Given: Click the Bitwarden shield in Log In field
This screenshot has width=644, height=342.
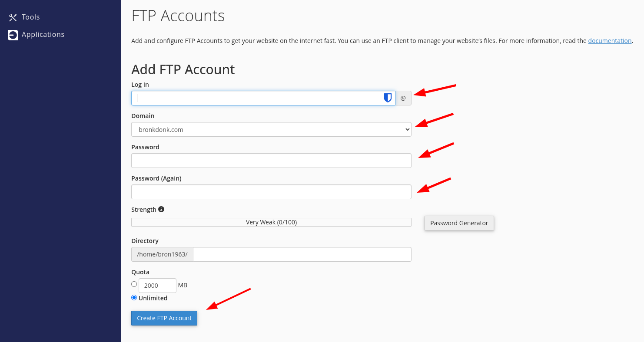Looking at the screenshot, I should (387, 98).
